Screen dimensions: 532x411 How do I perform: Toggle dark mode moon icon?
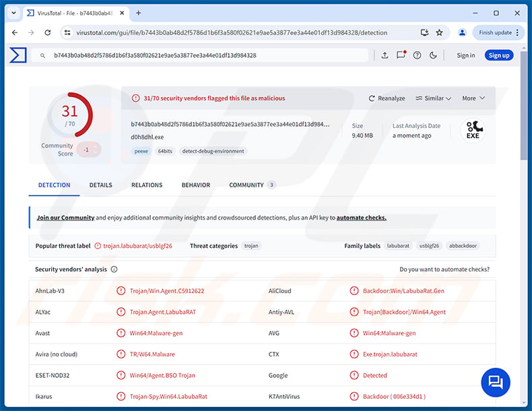click(433, 55)
